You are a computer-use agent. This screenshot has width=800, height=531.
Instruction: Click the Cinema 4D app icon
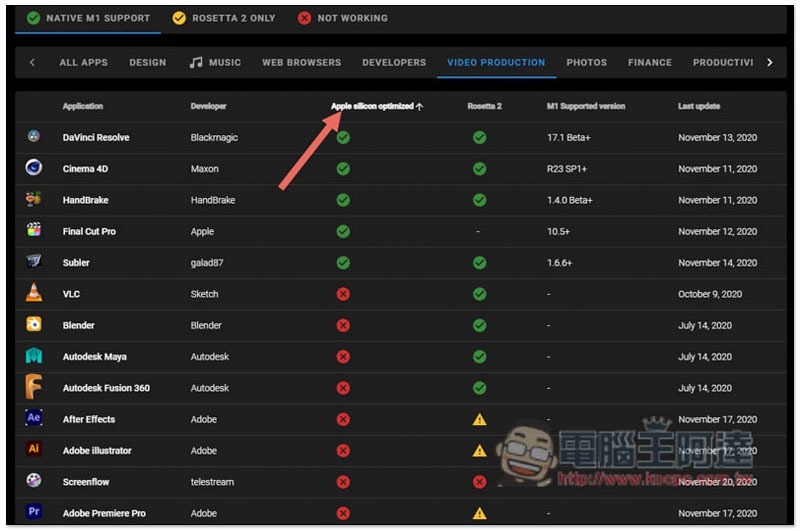(x=34, y=167)
